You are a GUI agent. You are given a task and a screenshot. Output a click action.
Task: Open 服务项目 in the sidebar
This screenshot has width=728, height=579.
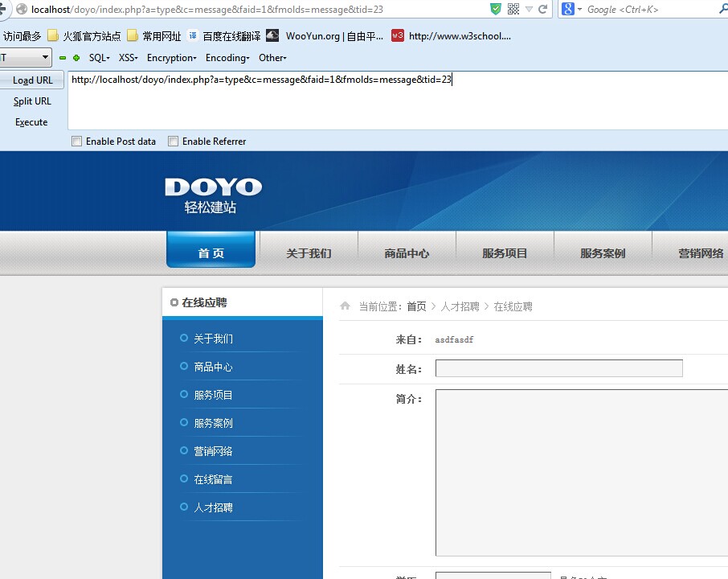tap(213, 395)
